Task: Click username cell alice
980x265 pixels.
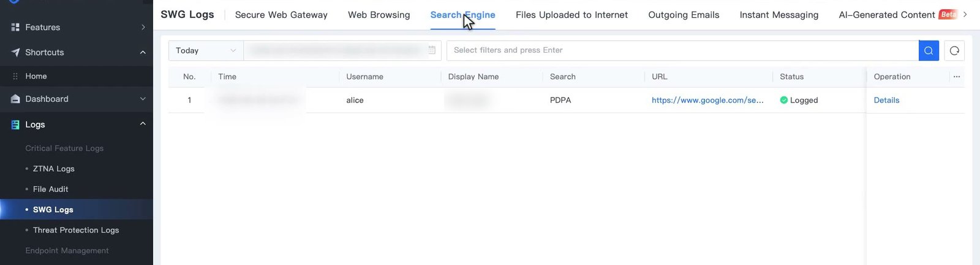Action: coord(355,100)
